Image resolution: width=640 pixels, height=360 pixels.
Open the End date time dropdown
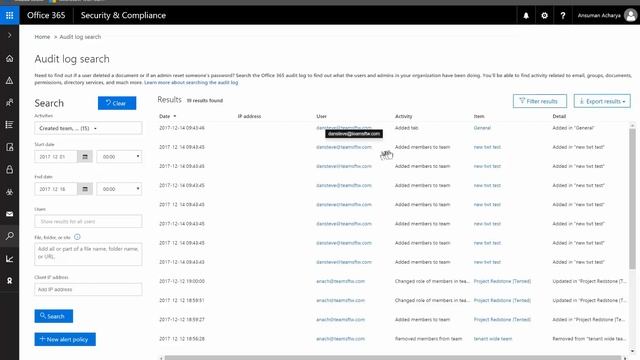[119, 189]
